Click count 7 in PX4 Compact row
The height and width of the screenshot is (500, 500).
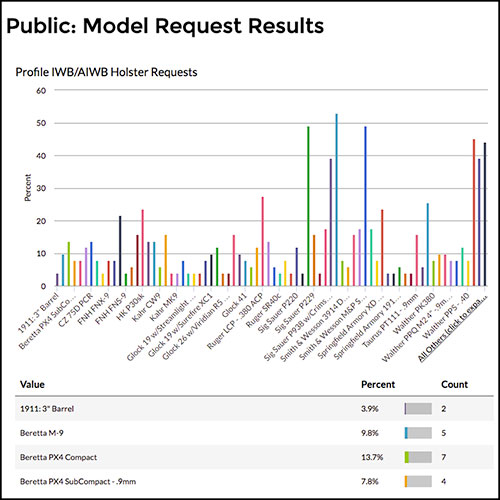coord(444,457)
